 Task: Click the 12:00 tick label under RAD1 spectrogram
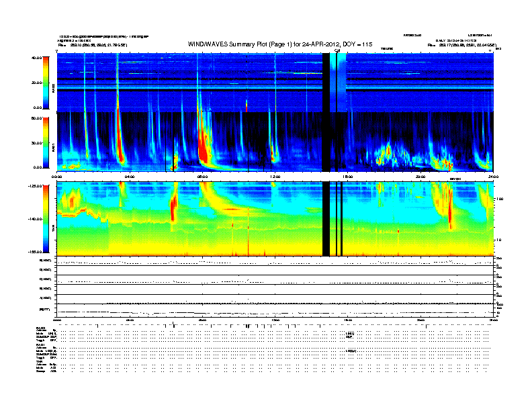(275, 177)
